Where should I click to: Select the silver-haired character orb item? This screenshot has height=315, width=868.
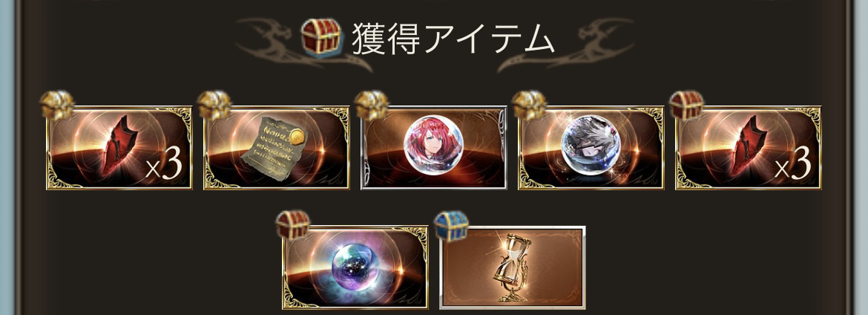click(x=591, y=148)
